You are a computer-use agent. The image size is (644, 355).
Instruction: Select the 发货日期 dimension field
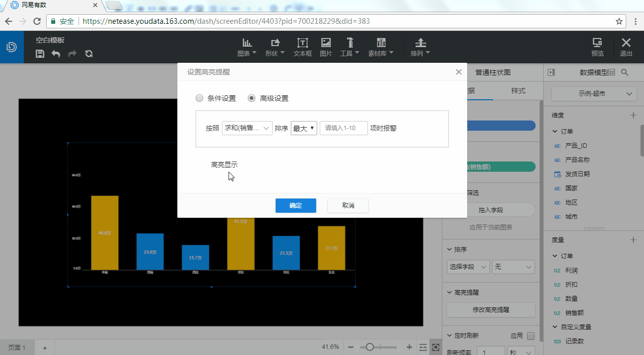pos(578,174)
